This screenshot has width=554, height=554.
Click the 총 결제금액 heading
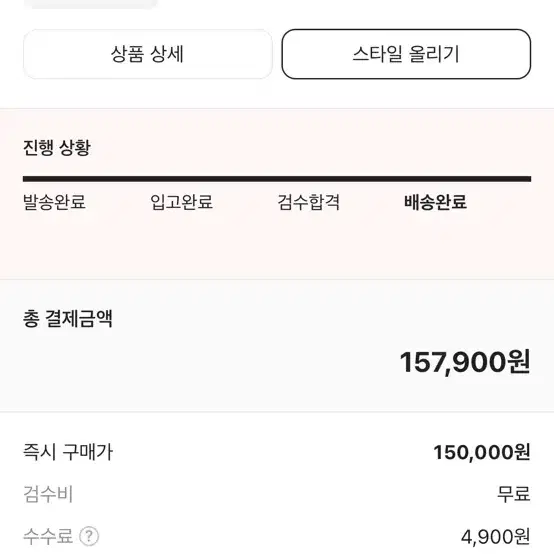tap(68, 319)
